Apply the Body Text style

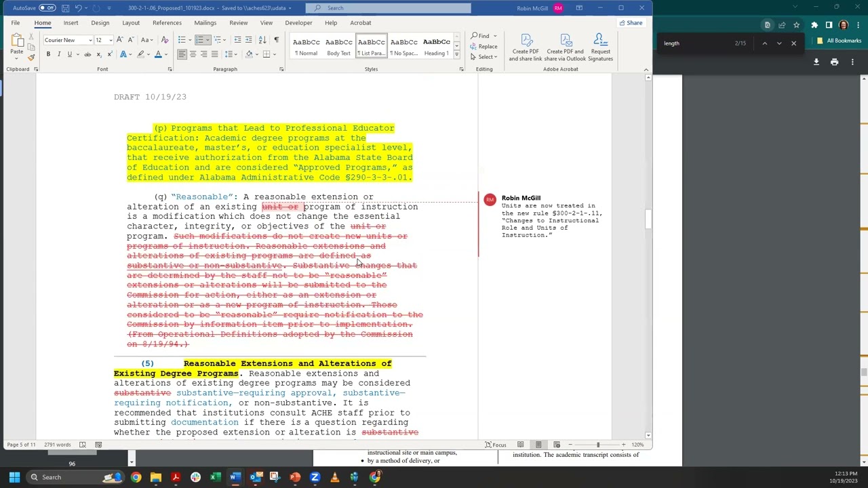pos(338,46)
